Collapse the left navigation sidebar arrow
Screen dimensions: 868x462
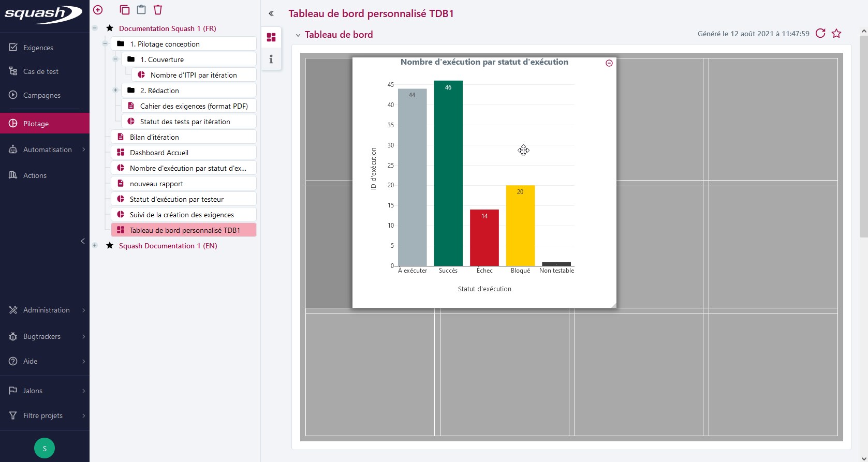pyautogui.click(x=82, y=241)
